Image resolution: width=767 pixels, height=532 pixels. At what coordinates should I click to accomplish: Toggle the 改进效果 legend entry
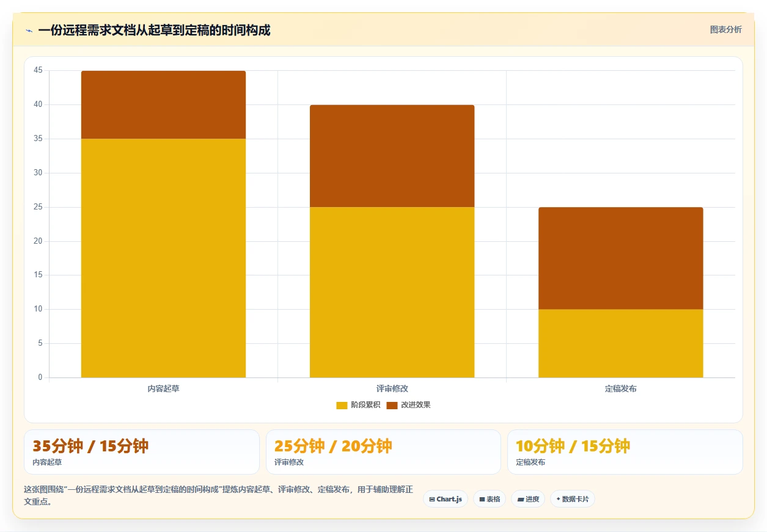408,405
